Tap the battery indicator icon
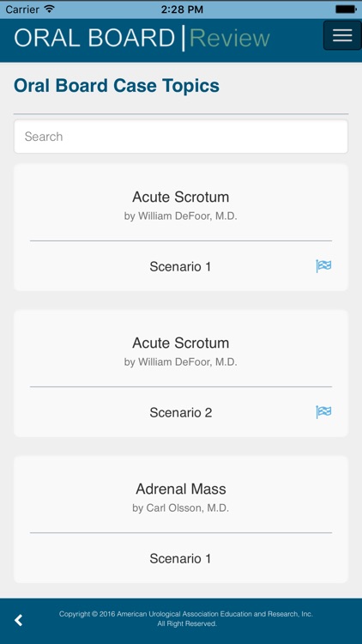 [x=346, y=9]
